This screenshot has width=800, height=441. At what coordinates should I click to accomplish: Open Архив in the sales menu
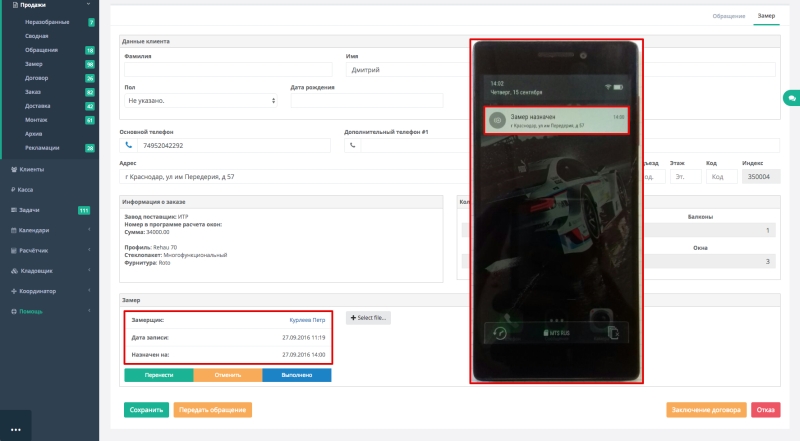pyautogui.click(x=34, y=134)
